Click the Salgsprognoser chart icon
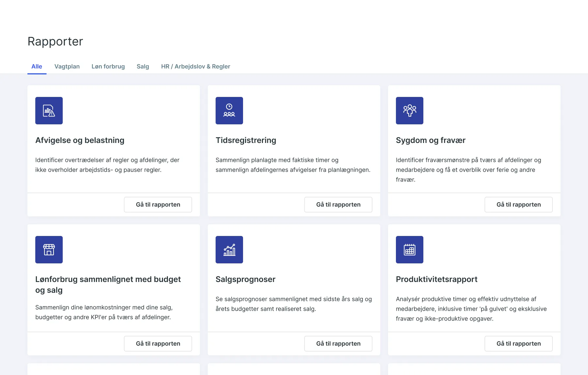588x375 pixels. click(229, 250)
